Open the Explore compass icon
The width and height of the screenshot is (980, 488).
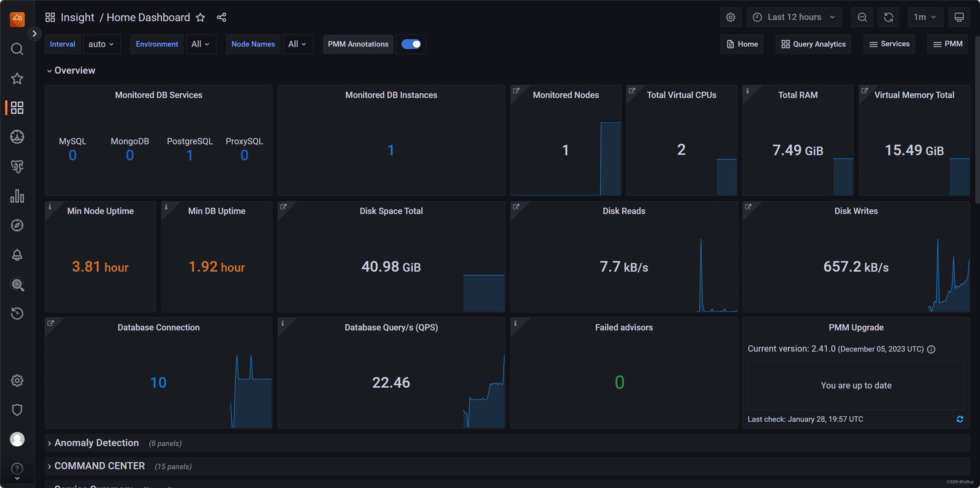point(17,225)
